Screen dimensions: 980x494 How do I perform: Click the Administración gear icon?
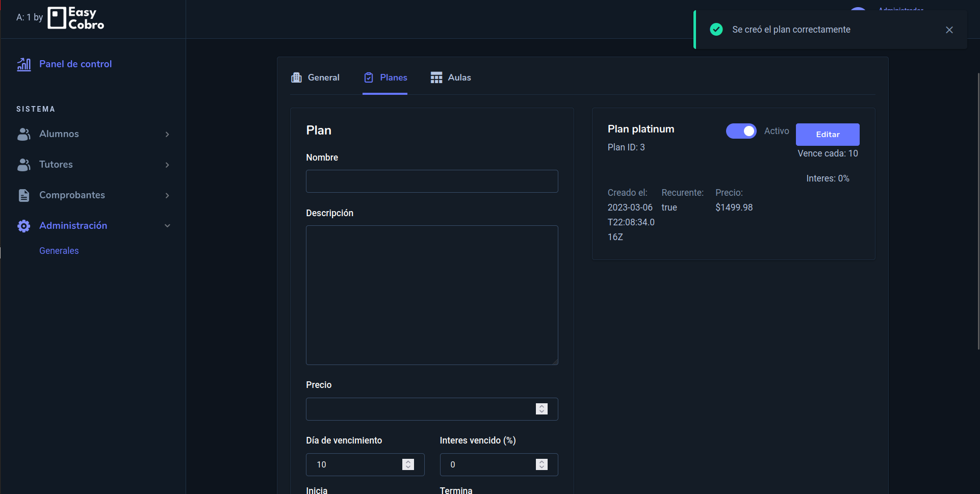point(23,226)
